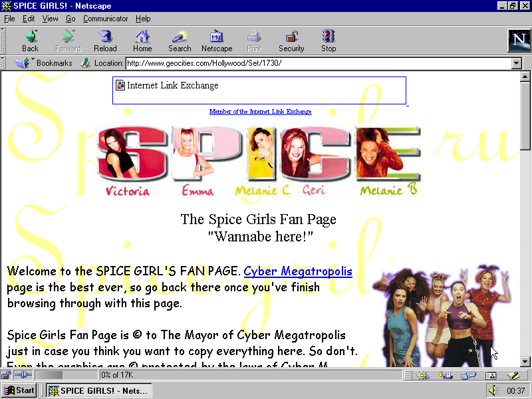Open Address Book from the component bar
The width and height of the screenshot is (532, 399).
tap(491, 375)
